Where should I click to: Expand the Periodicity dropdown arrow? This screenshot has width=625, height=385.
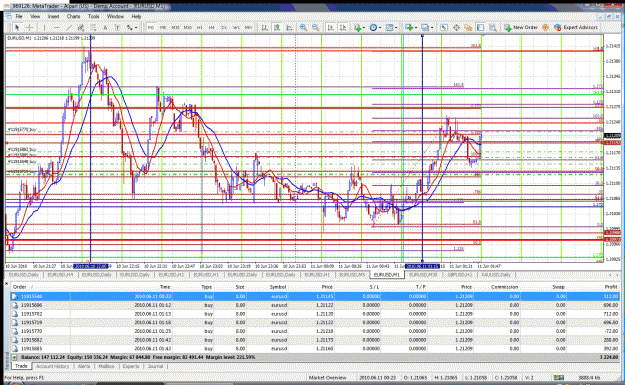[380, 28]
